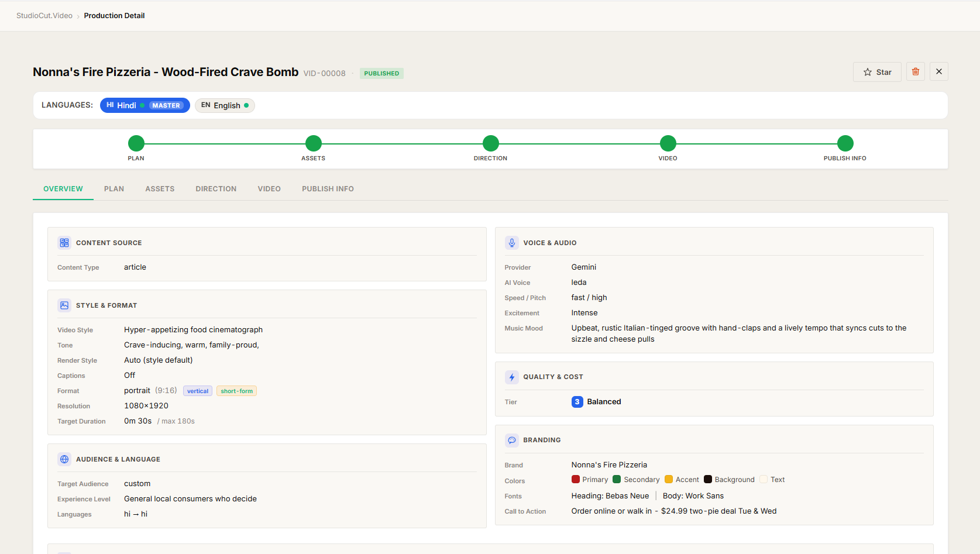Image resolution: width=980 pixels, height=554 pixels.
Task: Click the Audience & Language globe icon
Action: (x=64, y=459)
